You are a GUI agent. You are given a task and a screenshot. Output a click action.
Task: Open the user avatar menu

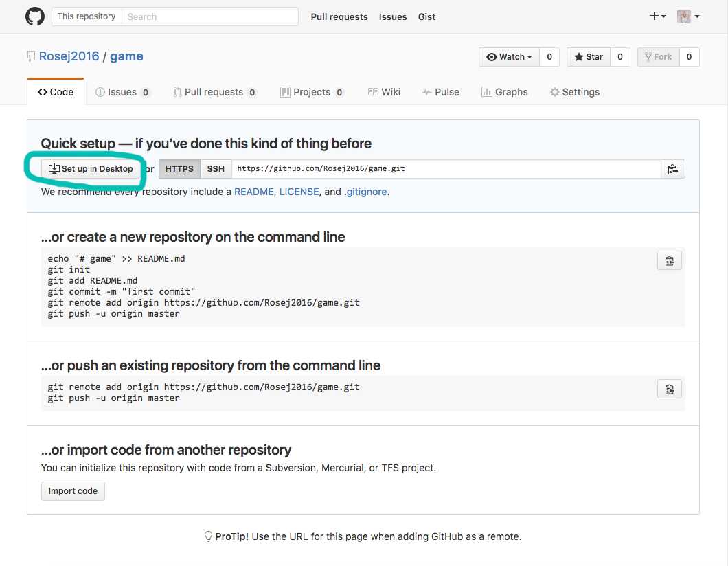(688, 16)
